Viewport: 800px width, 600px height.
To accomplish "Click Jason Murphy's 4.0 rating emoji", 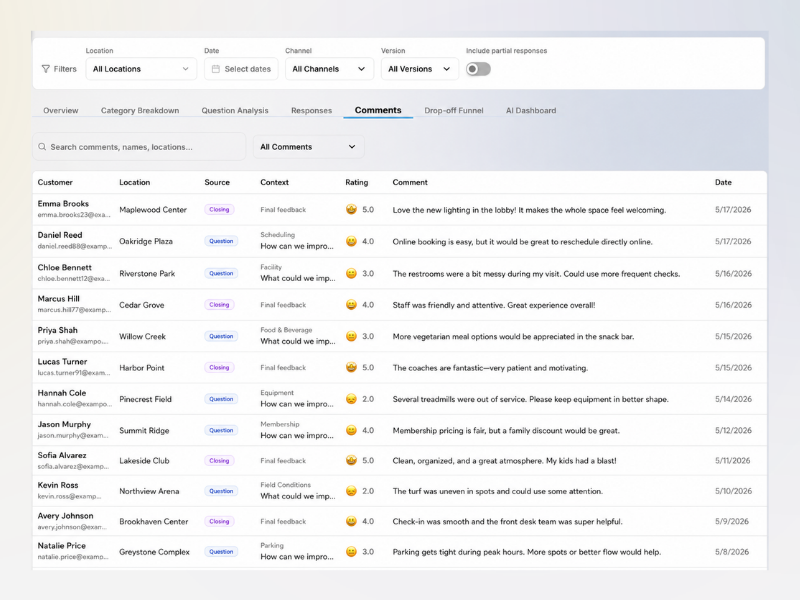I will [351, 430].
